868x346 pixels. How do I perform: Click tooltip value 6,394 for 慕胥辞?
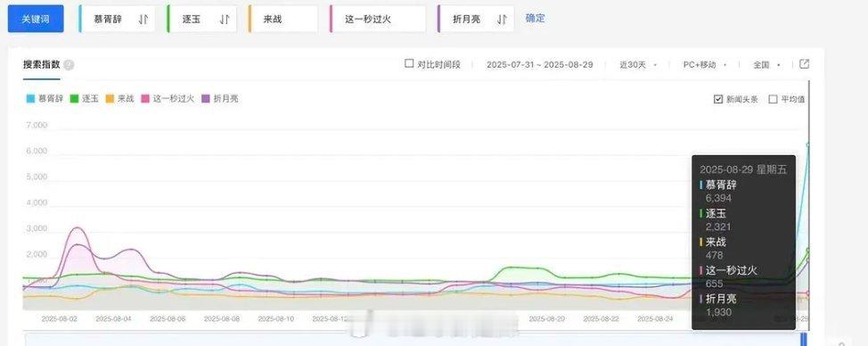(x=718, y=198)
